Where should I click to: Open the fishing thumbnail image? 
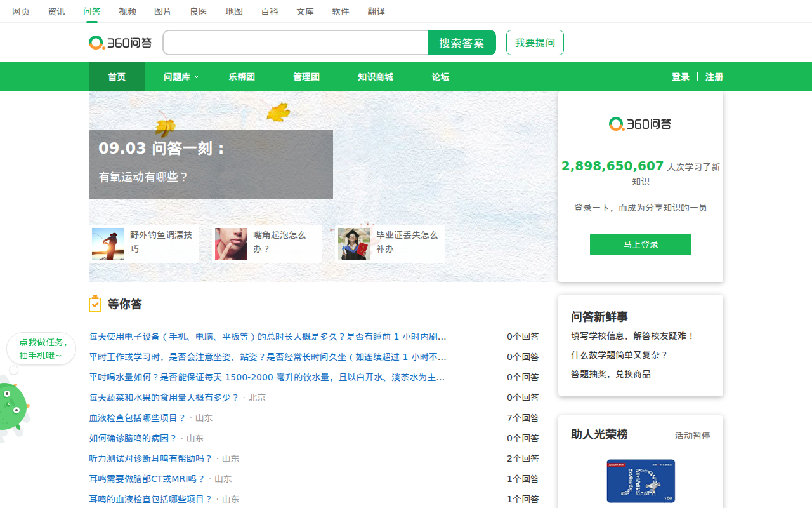point(108,244)
